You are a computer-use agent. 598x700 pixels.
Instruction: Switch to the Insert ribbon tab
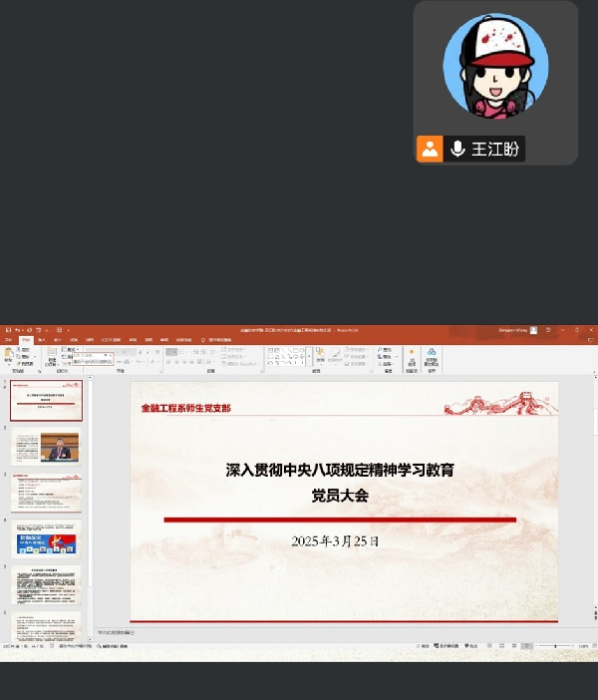coord(42,340)
